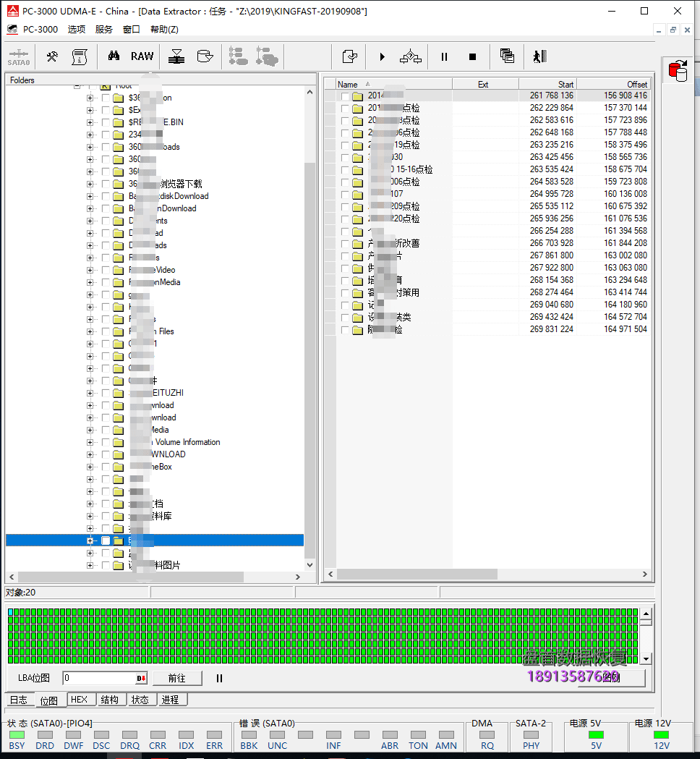Open the hammer-and-wrench utilities icon
The height and width of the screenshot is (759, 700).
click(52, 56)
